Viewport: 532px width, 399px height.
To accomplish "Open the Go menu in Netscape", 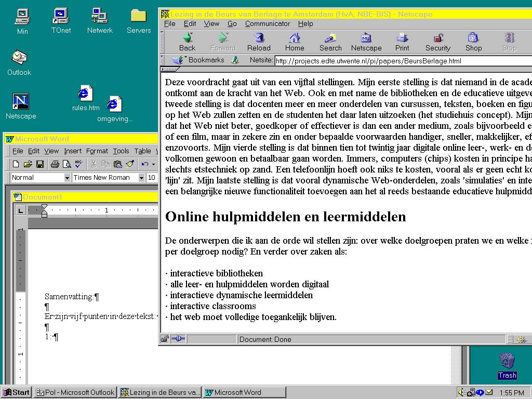I will (x=232, y=24).
